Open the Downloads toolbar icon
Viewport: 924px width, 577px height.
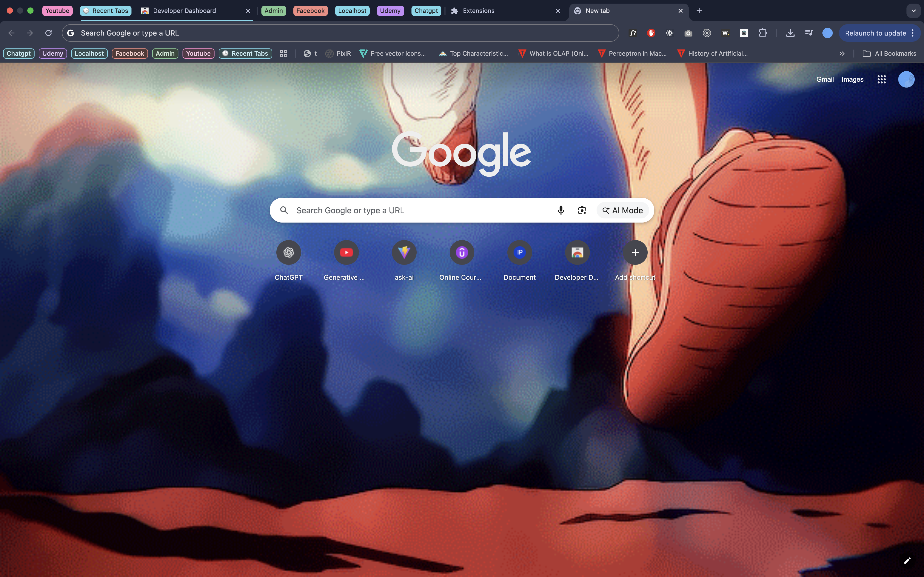790,33
